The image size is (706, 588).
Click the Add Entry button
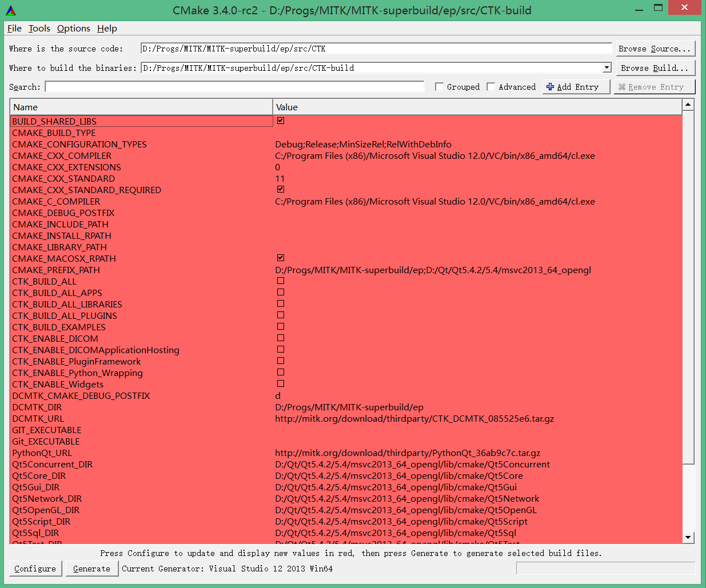click(x=576, y=87)
